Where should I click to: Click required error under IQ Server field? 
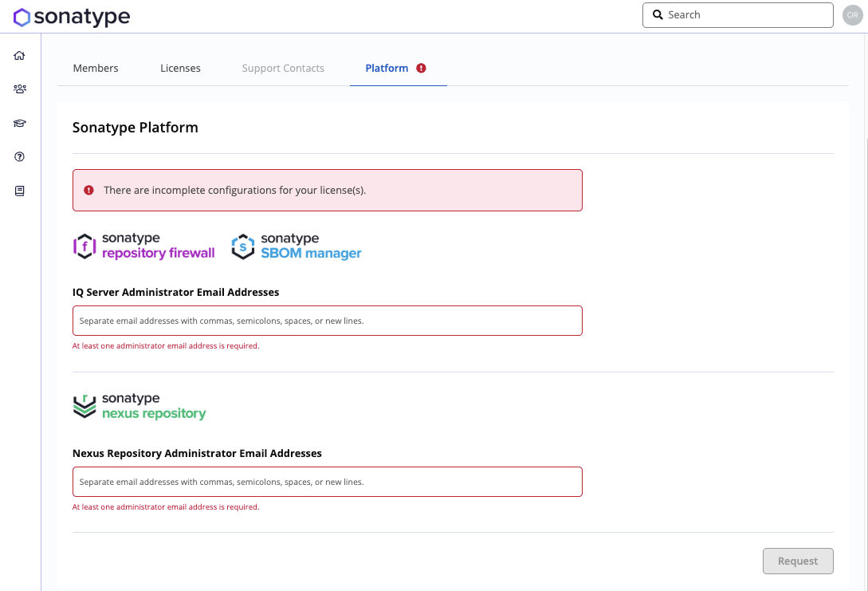tap(166, 345)
